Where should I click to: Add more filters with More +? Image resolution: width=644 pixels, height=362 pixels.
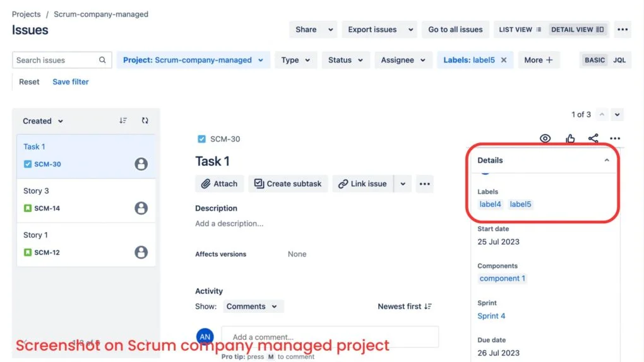pyautogui.click(x=539, y=60)
